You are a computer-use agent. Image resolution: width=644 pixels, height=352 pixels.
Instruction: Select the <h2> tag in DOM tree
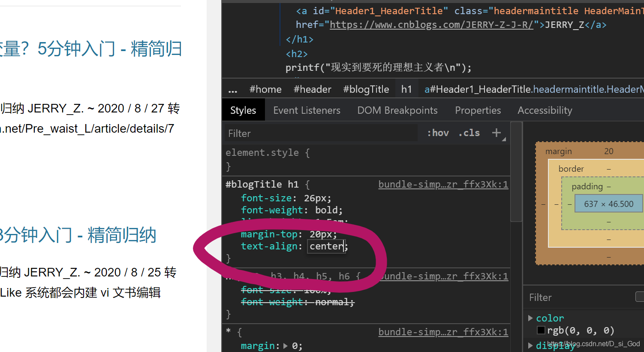click(x=297, y=54)
